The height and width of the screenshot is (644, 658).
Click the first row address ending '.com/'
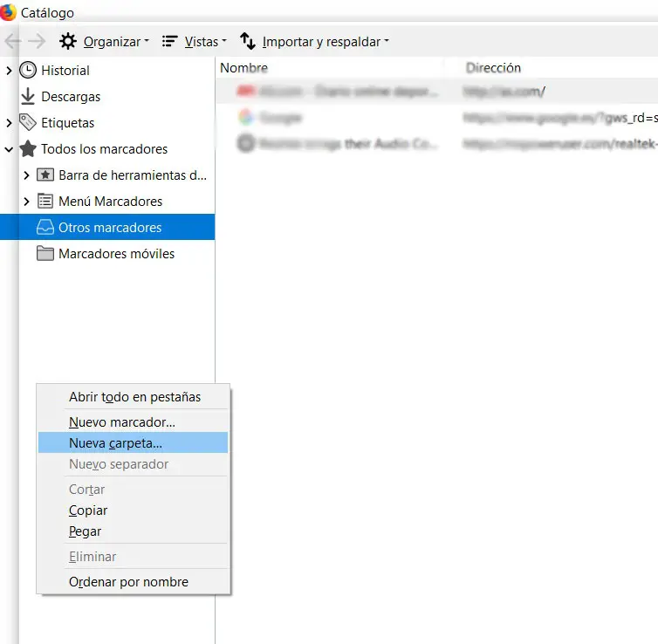(504, 91)
